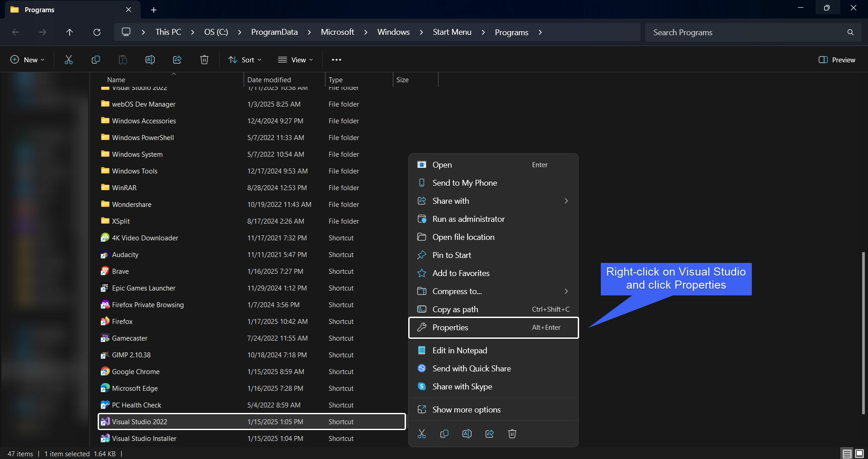Expand the Compress to submenu

point(566,291)
